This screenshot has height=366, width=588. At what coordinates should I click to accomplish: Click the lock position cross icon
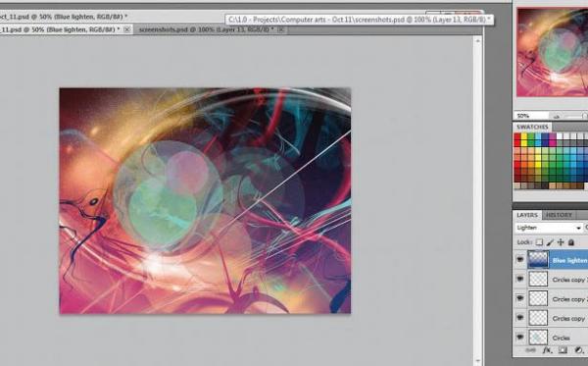(x=561, y=242)
